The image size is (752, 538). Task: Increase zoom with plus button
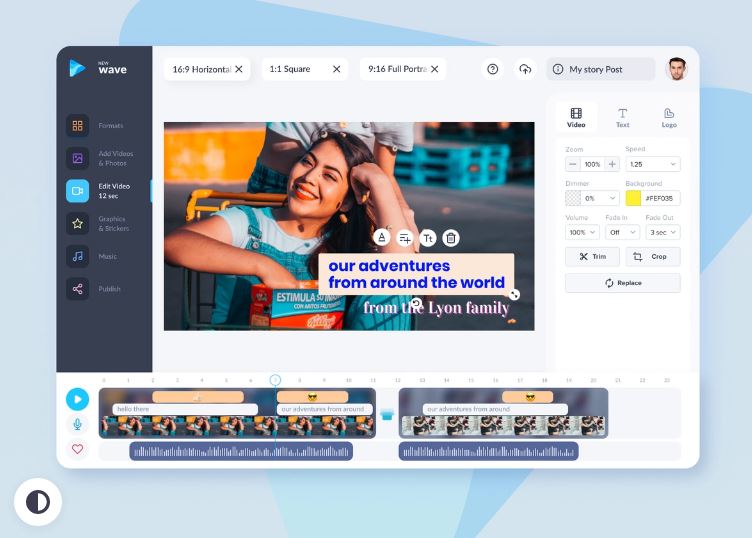point(612,164)
